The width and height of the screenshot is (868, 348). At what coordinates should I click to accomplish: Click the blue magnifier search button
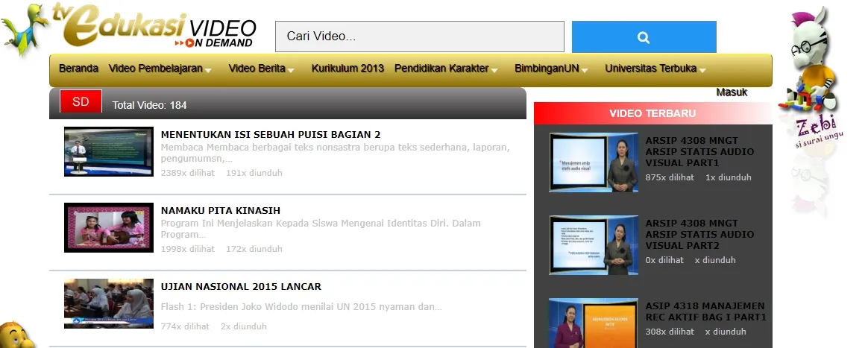coord(644,37)
